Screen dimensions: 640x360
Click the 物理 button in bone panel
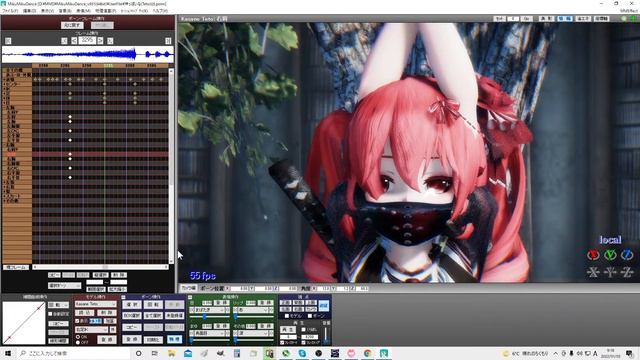[174, 339]
